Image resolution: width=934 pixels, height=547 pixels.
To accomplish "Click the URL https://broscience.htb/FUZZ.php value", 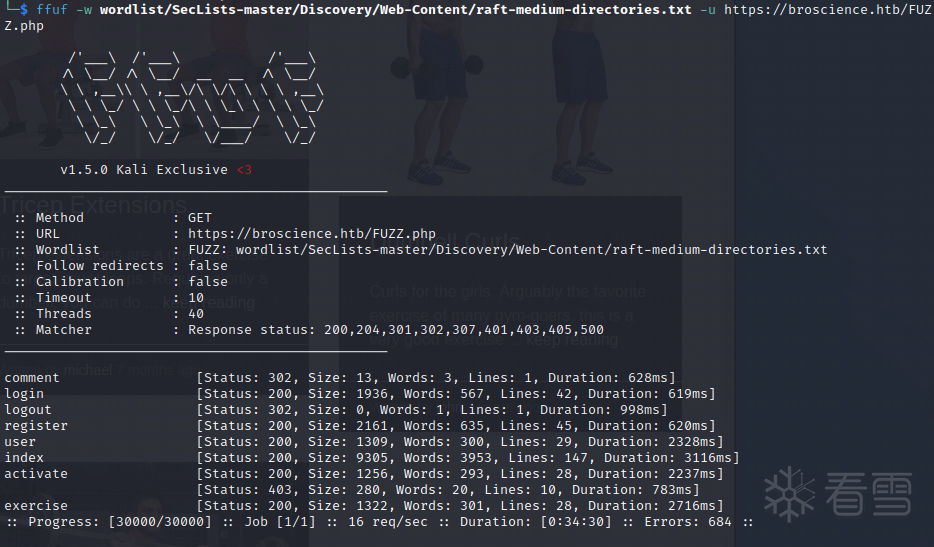I will click(x=312, y=234).
